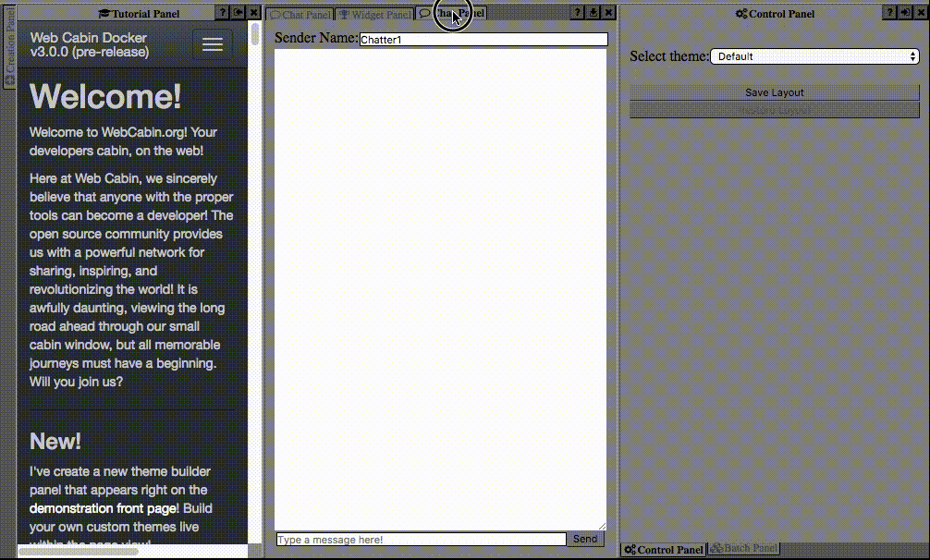Click the Select theme: label

pyautogui.click(x=669, y=56)
